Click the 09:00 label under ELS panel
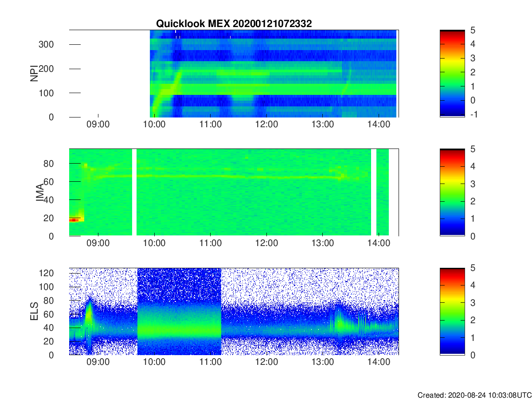 tap(98, 362)
